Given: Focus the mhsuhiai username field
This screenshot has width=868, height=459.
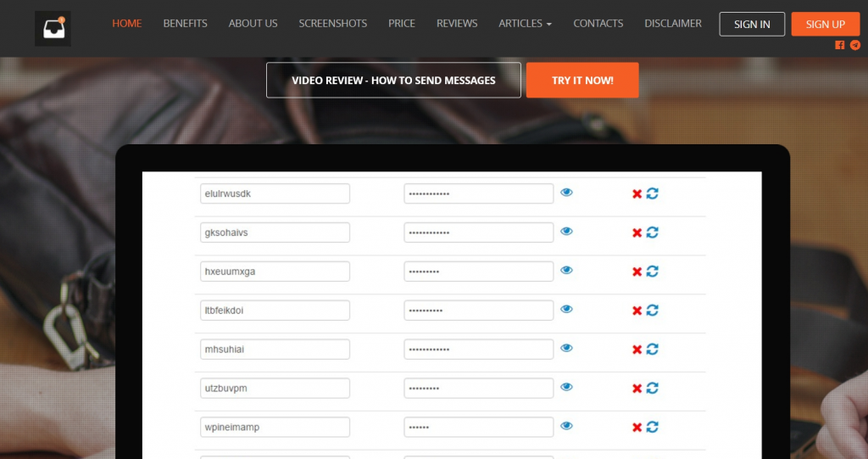Looking at the screenshot, I should click(275, 349).
